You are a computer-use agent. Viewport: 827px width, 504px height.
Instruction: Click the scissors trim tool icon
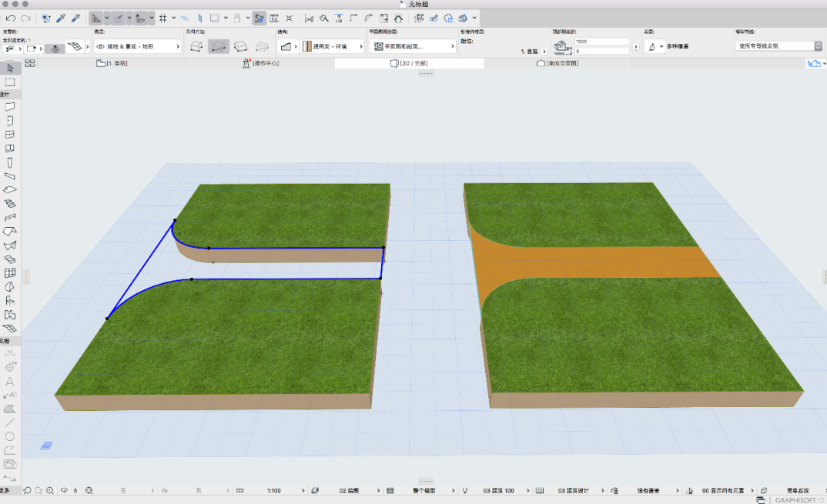click(309, 18)
